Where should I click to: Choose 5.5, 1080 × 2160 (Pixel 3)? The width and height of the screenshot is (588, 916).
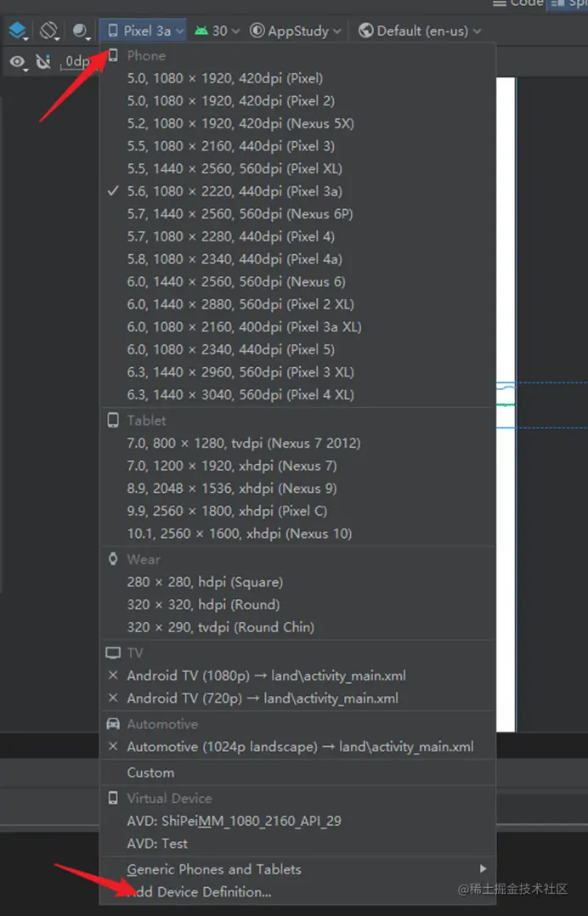tap(297, 146)
